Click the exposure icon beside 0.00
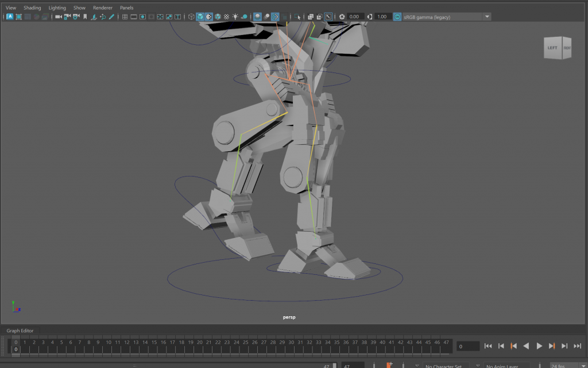Image resolution: width=588 pixels, height=368 pixels. click(x=342, y=17)
